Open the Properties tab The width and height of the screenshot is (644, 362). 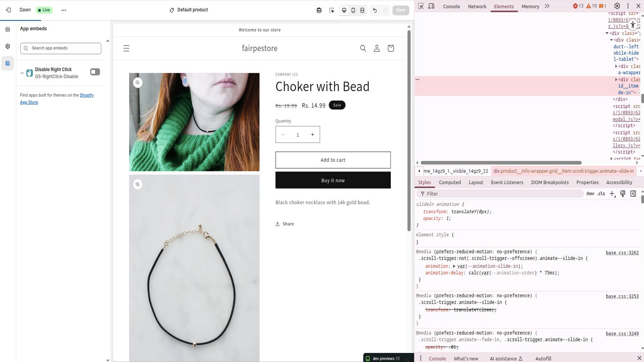[x=588, y=183]
